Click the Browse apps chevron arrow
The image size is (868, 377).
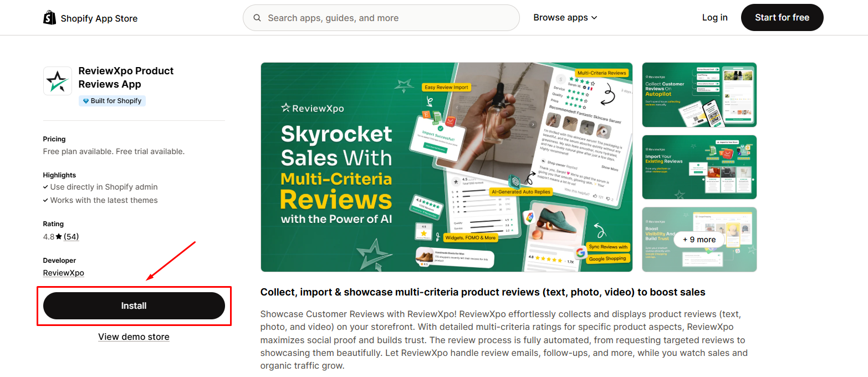click(594, 18)
